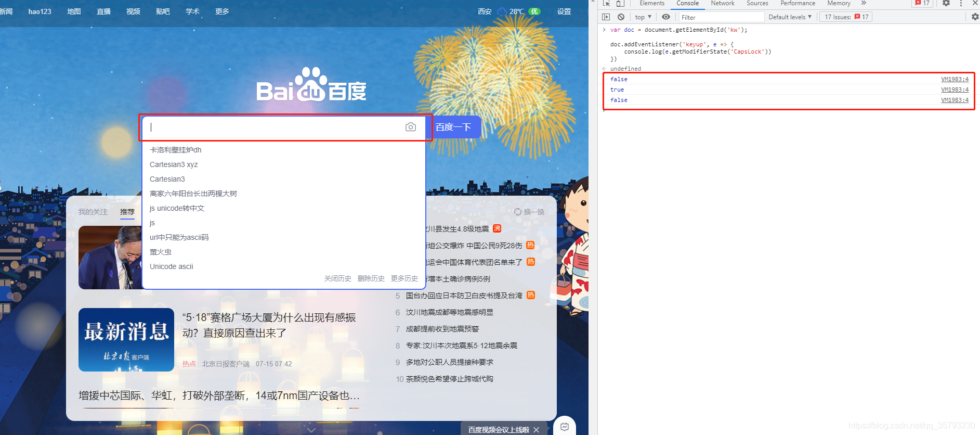Choose suggestion 萤火虫
Image resolution: width=980 pixels, height=435 pixels.
tap(161, 252)
